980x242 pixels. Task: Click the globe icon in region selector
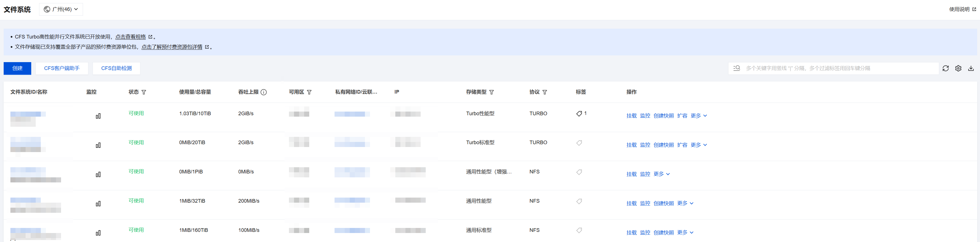pos(47,10)
